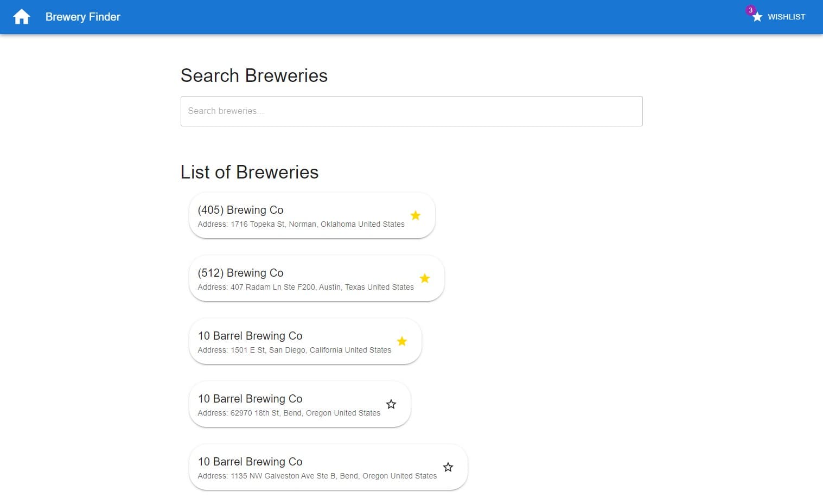Select address 62970 18th St, Bend

pos(289,413)
